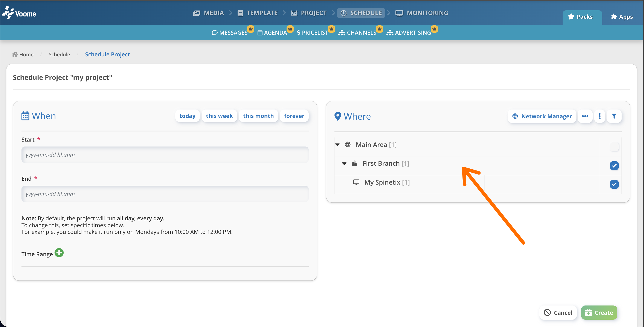Collapse the First Branch node
Image resolution: width=644 pixels, height=327 pixels.
pos(344,163)
